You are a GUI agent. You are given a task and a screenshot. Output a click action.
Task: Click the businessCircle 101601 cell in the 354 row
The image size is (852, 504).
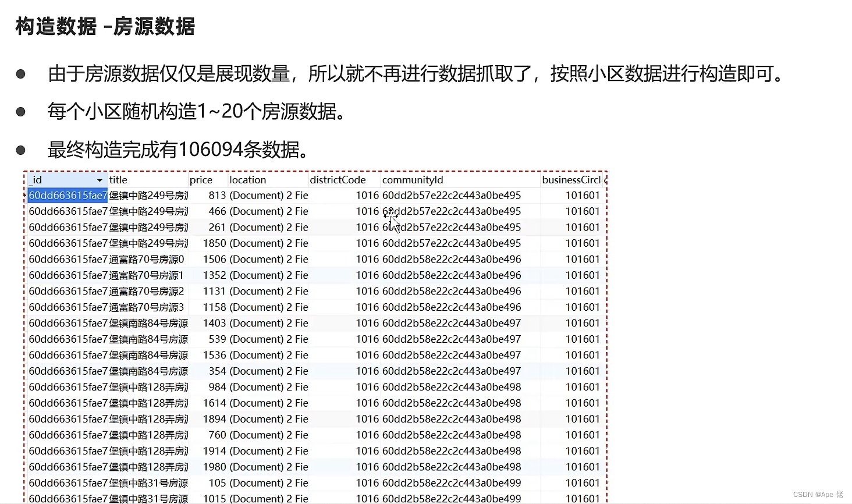571,371
